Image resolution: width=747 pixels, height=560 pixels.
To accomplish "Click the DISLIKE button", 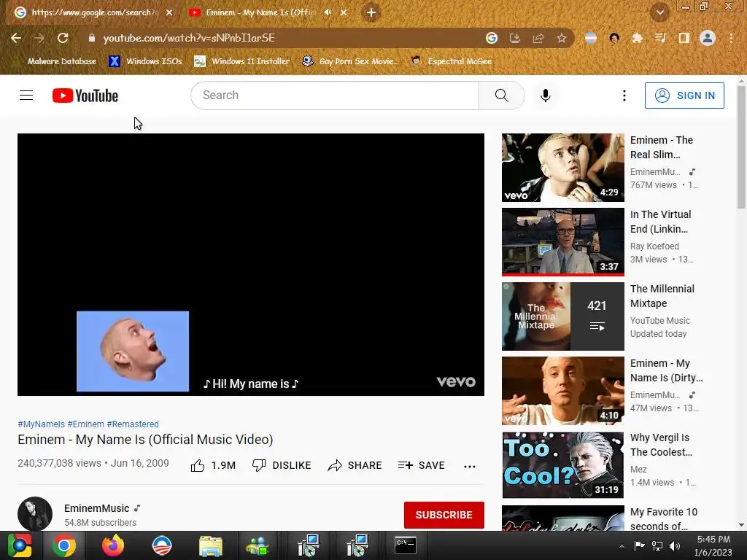I will (x=282, y=465).
